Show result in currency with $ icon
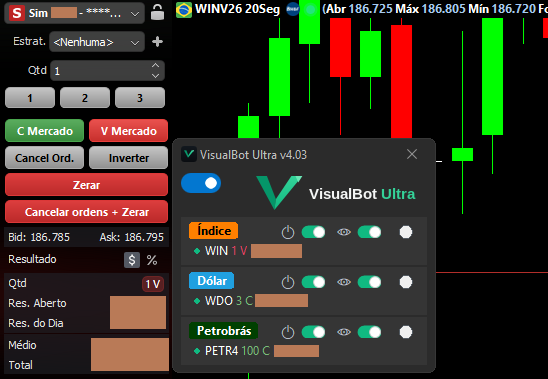 point(132,260)
